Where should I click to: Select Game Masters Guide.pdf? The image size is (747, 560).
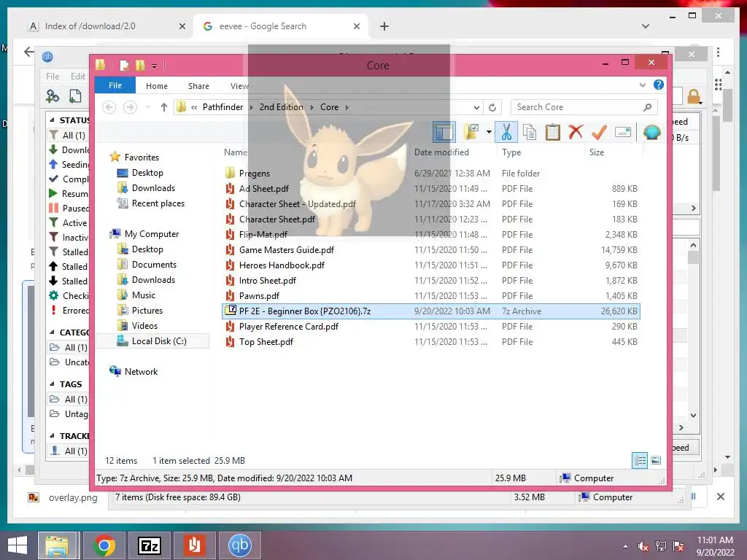tap(286, 249)
